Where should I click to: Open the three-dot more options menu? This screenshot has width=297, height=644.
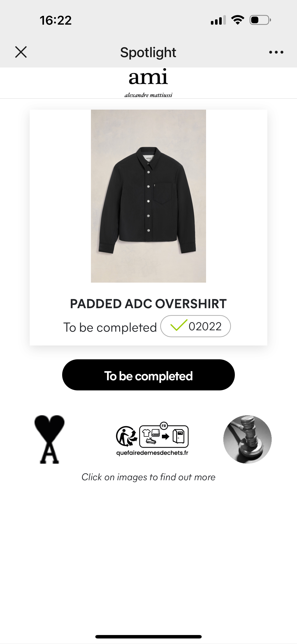coord(276,52)
